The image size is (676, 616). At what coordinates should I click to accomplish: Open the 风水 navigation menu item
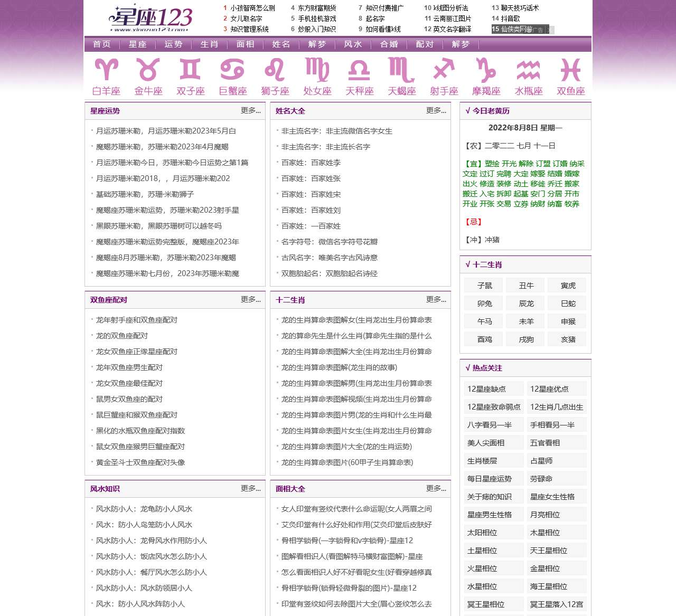(x=353, y=44)
